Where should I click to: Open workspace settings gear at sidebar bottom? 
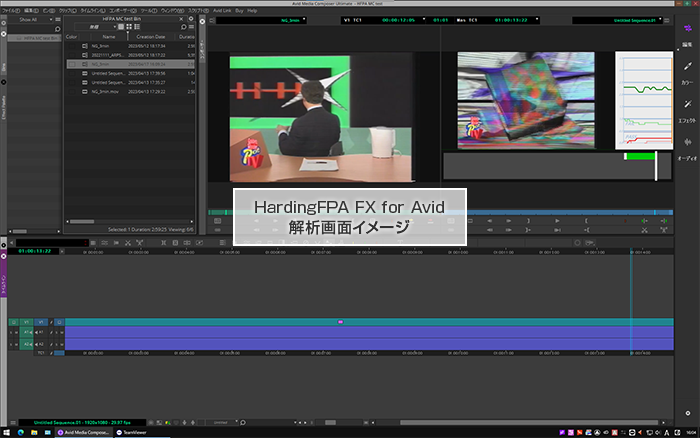[688, 413]
